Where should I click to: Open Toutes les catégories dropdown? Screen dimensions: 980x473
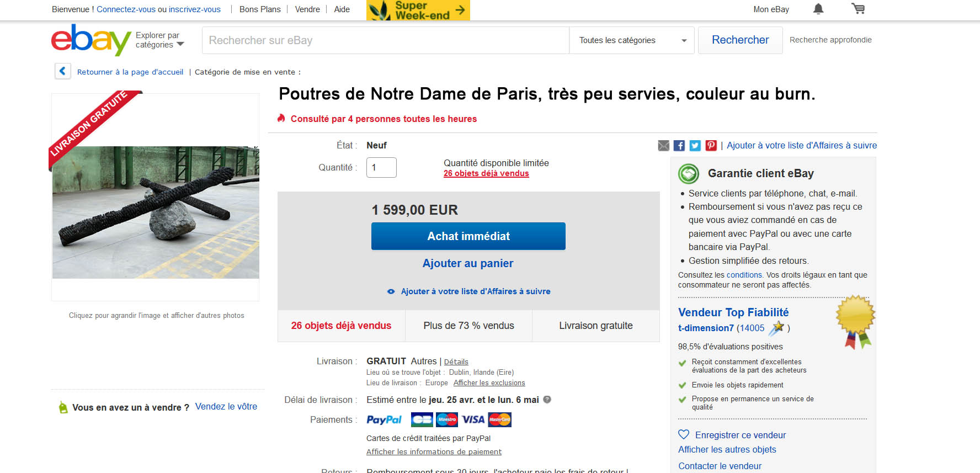[631, 40]
